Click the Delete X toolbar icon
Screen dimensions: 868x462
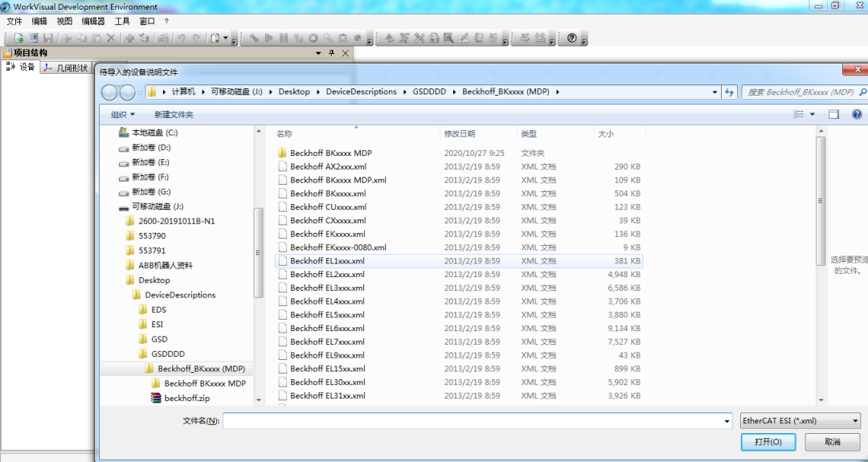click(x=111, y=39)
